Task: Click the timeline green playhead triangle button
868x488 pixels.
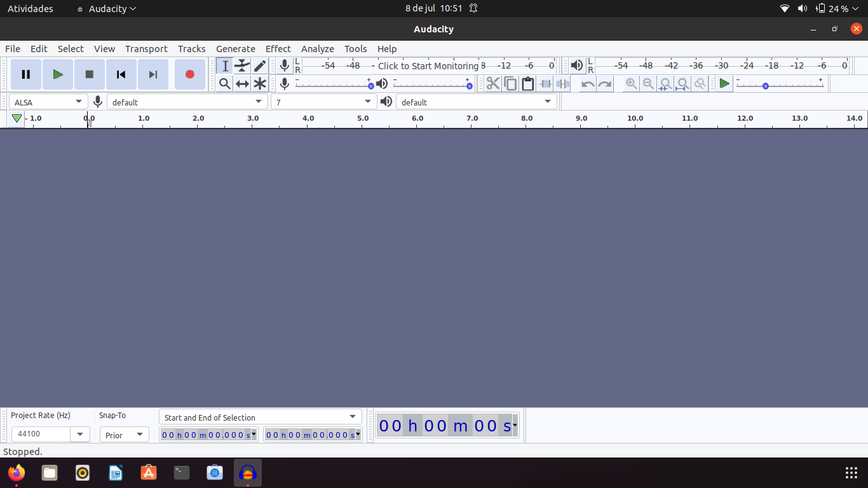Action: coord(17,118)
